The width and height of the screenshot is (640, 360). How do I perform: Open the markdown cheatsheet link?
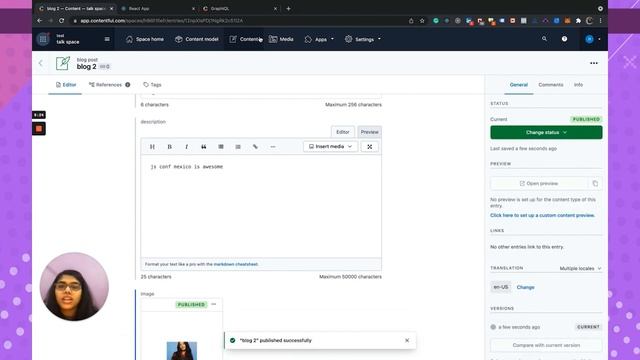click(236, 264)
